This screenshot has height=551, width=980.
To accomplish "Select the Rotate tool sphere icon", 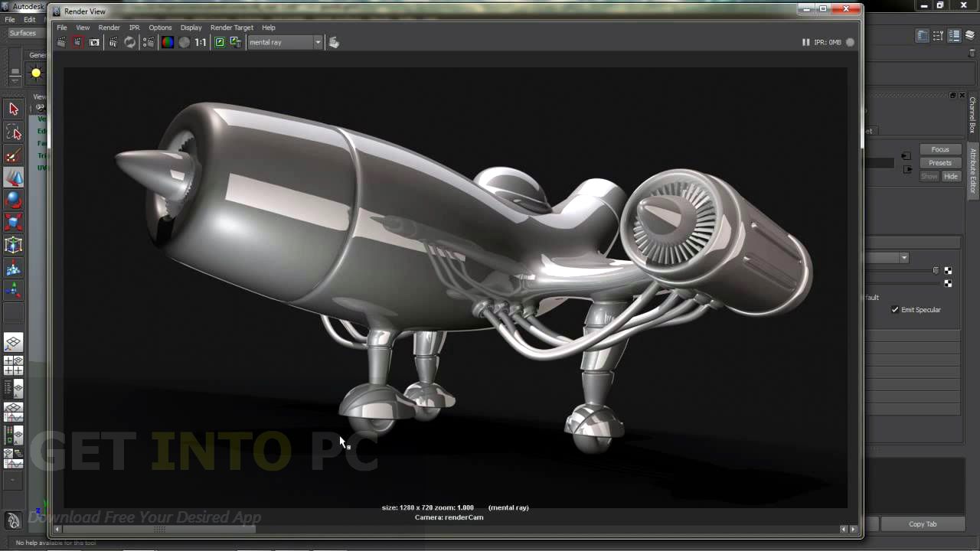I will point(14,200).
